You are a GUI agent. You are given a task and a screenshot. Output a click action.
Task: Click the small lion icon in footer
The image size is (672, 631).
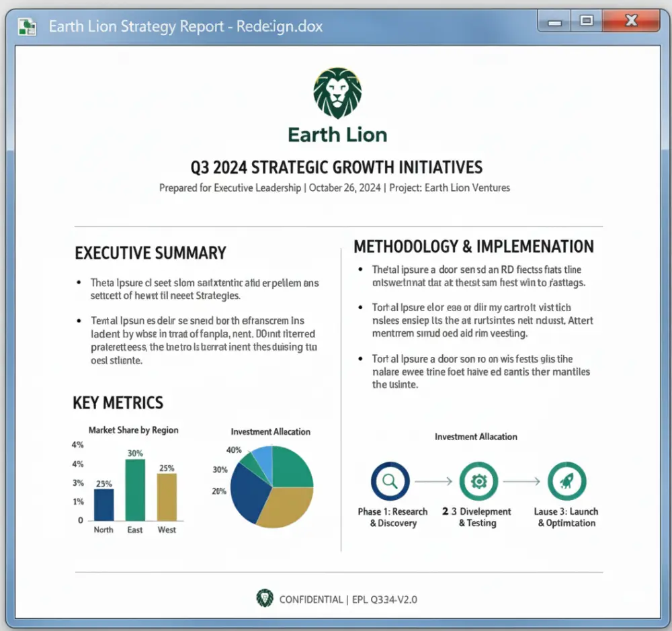coord(265,598)
